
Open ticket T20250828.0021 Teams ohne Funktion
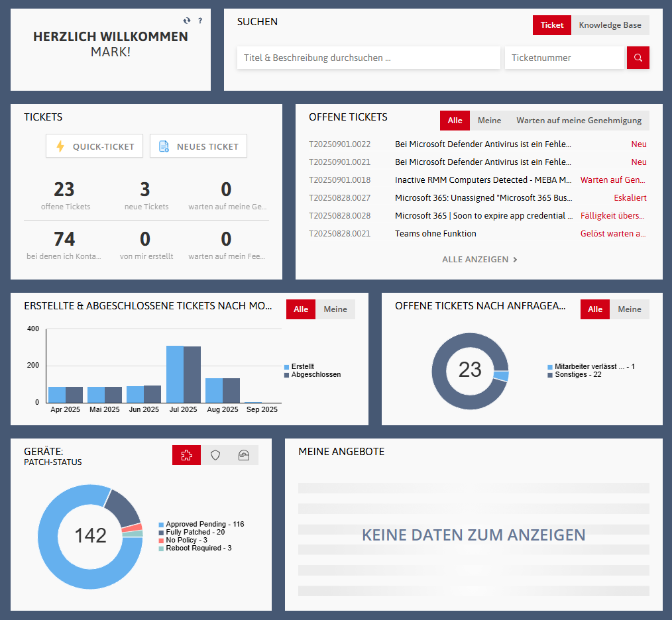tap(435, 233)
